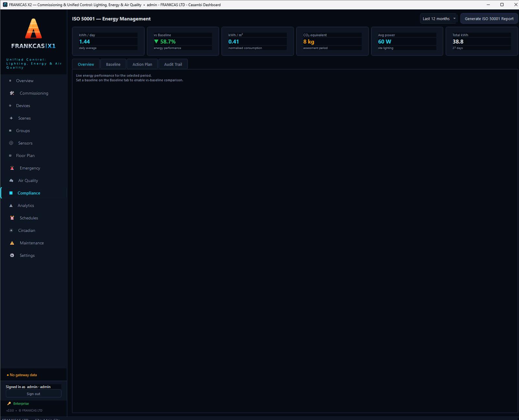Open Circadian using its sun icon
The height and width of the screenshot is (420, 519).
[x=11, y=230]
